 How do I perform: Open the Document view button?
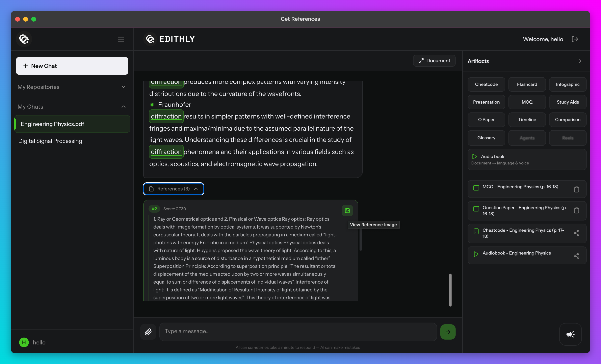point(434,60)
